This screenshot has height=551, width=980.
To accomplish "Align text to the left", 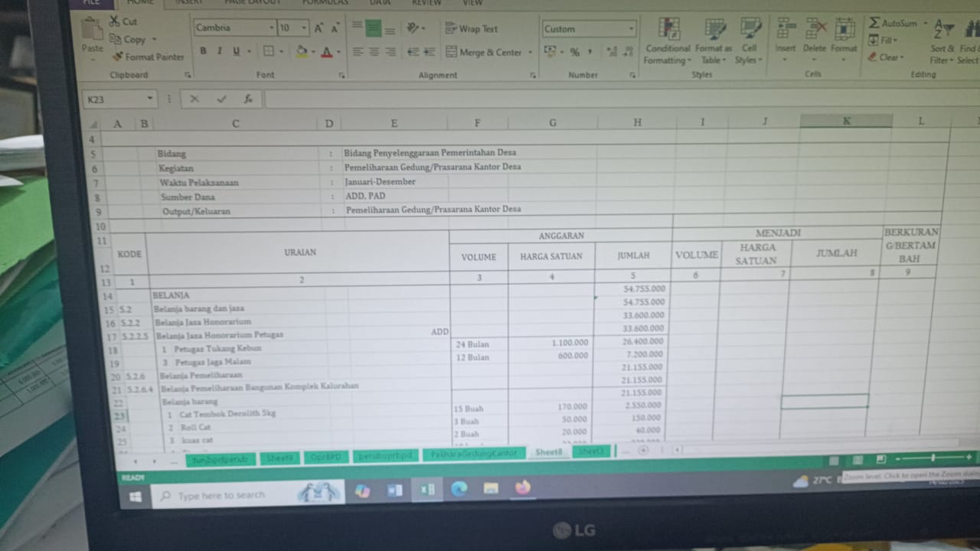I will 358,51.
